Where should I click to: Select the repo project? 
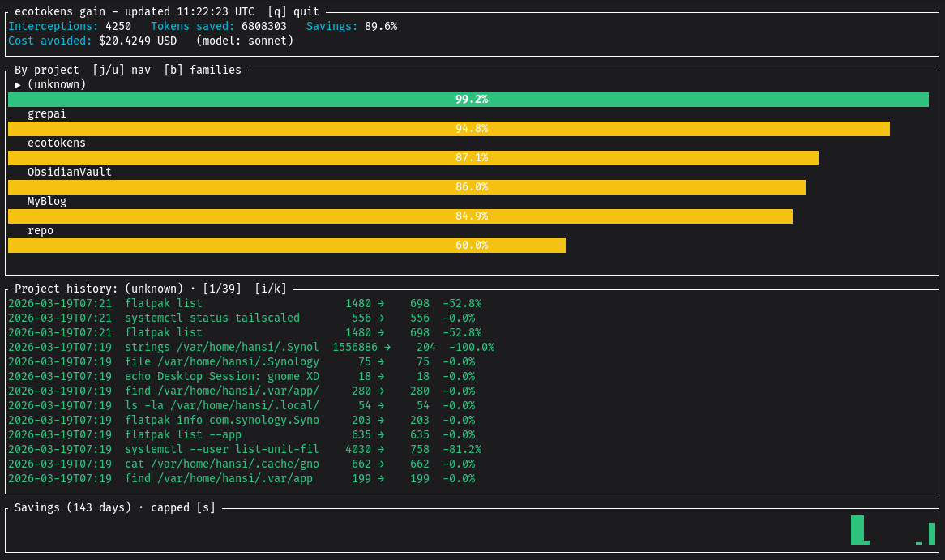click(41, 230)
